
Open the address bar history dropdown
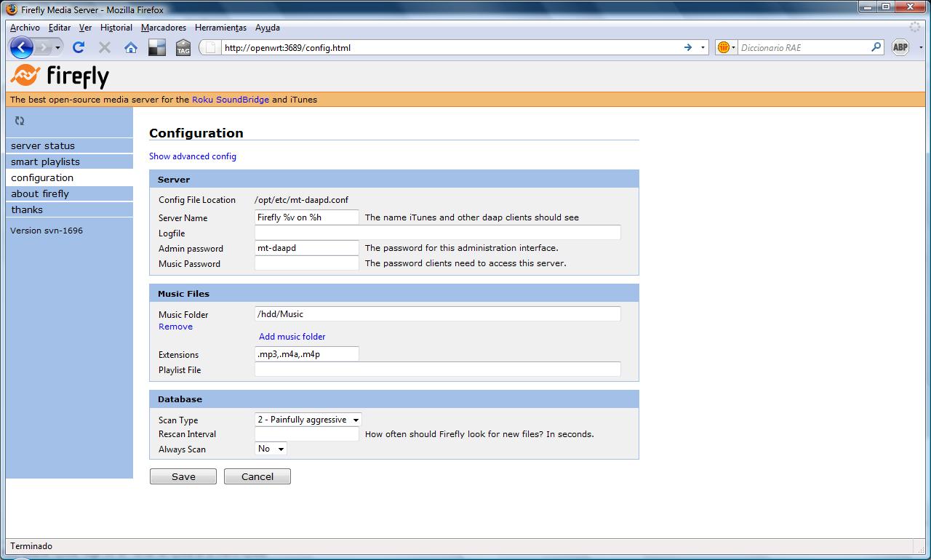[x=703, y=47]
